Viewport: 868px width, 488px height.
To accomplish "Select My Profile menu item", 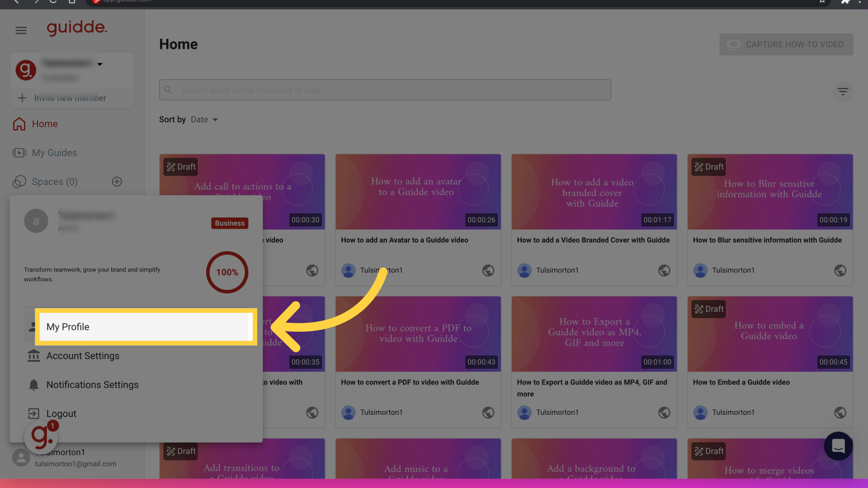I will point(146,327).
